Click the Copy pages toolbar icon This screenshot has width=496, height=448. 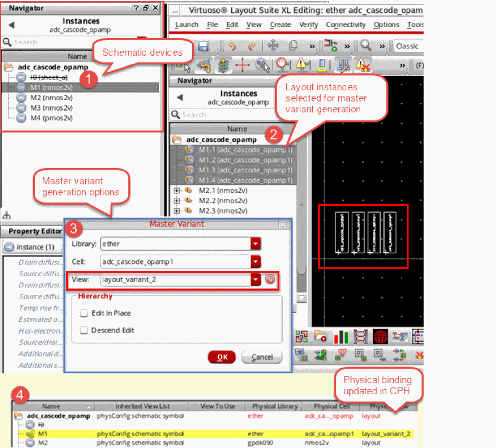pos(293,45)
